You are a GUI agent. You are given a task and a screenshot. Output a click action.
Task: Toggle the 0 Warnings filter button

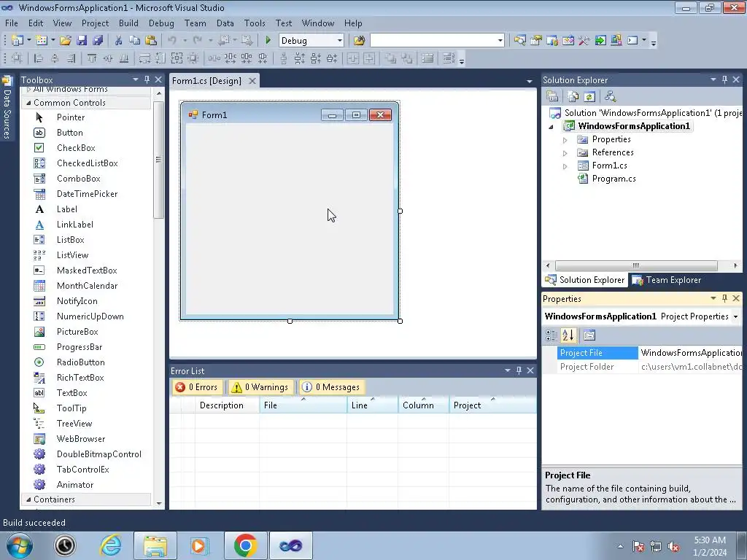point(260,387)
